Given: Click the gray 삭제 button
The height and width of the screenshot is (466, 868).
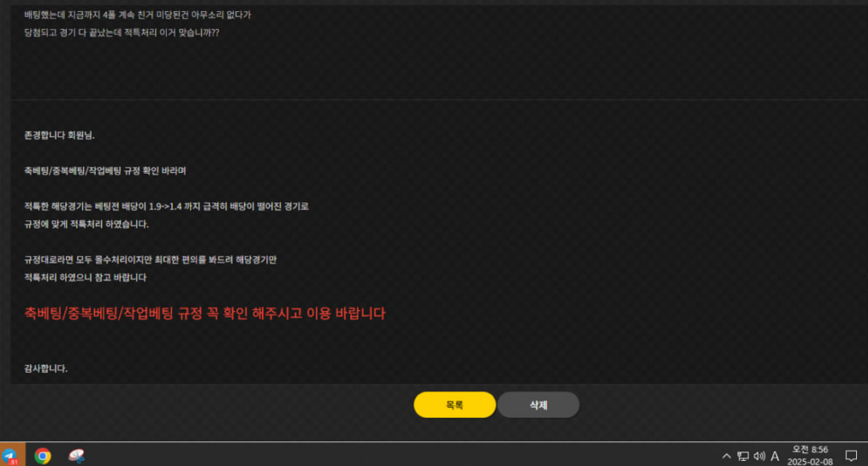Looking at the screenshot, I should click(538, 404).
